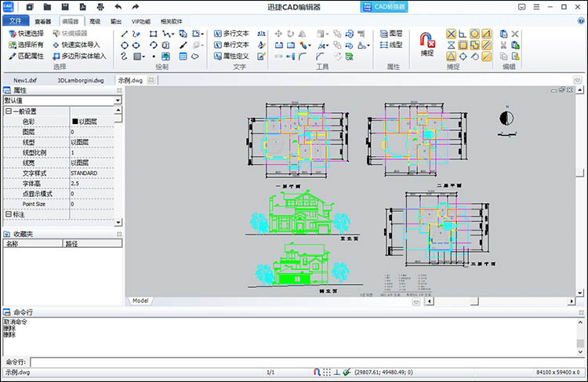Open the polyline tool dropdown arrow
588x382 pixels.
[x=173, y=35]
